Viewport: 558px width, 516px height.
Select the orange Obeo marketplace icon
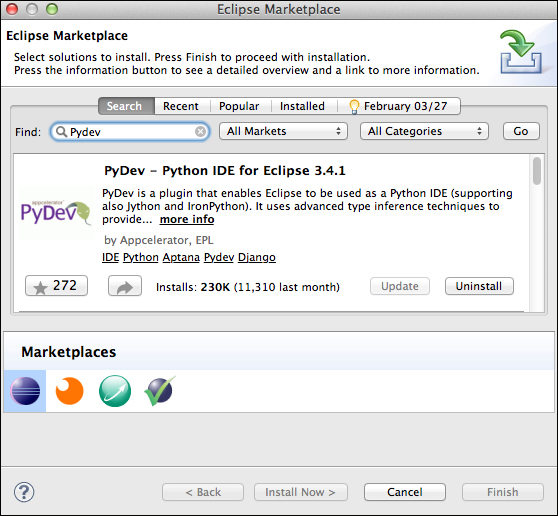tap(69, 391)
